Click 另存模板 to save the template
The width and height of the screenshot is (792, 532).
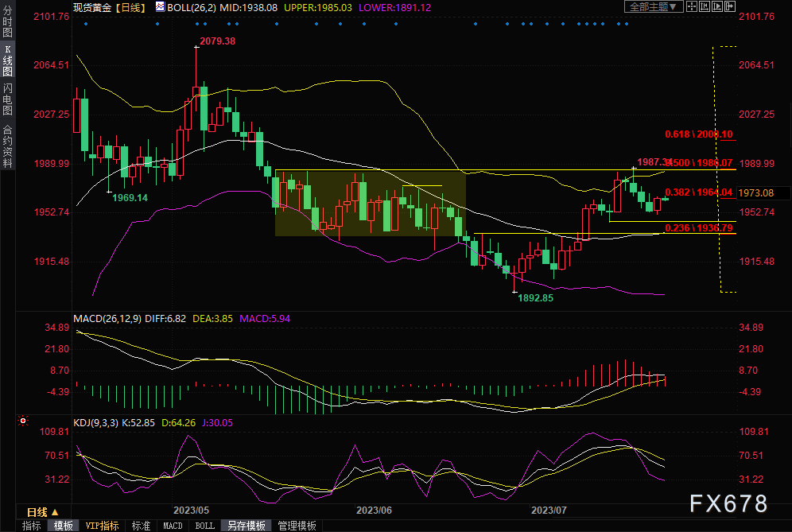tap(246, 526)
